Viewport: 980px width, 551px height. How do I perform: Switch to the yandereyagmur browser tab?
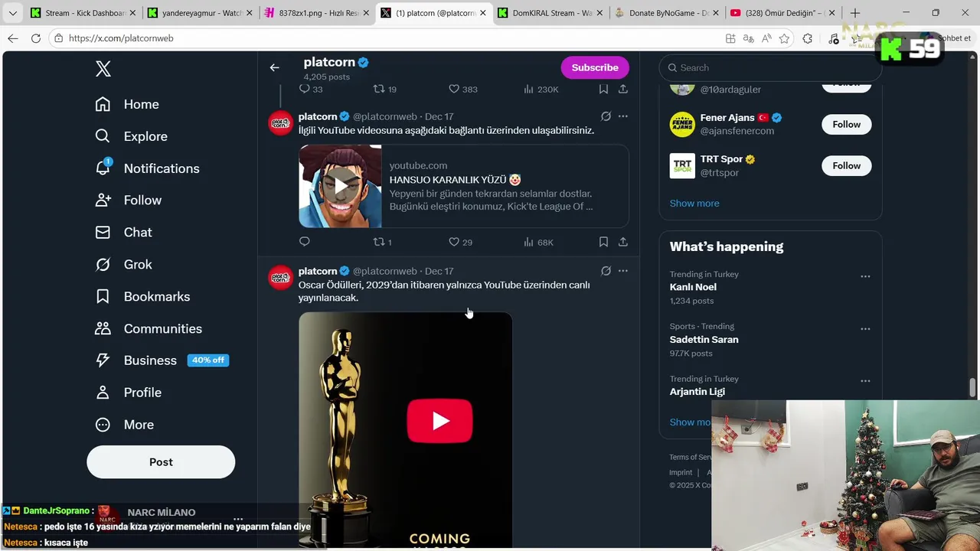pyautogui.click(x=200, y=13)
